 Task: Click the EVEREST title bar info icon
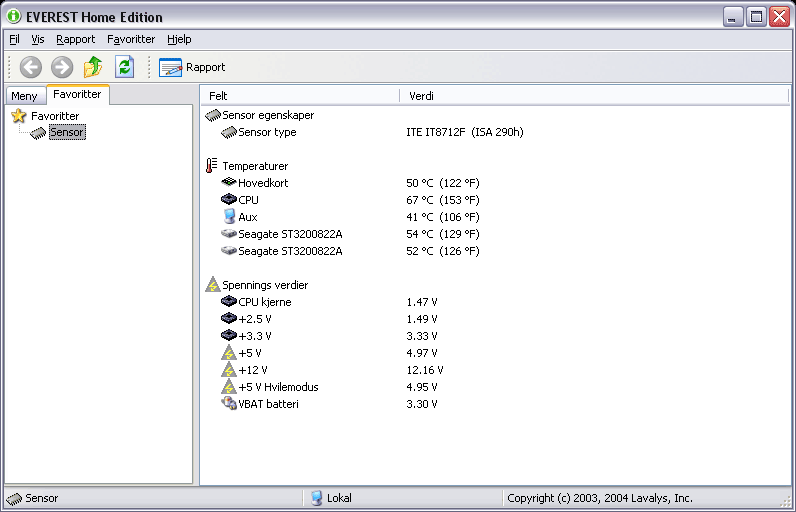coord(14,16)
